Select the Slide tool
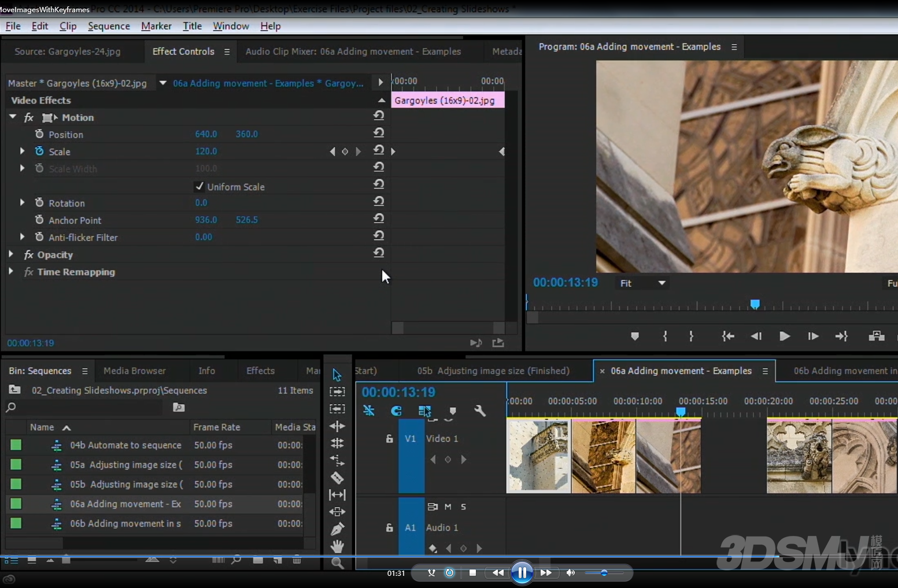The image size is (898, 588). pos(337,512)
